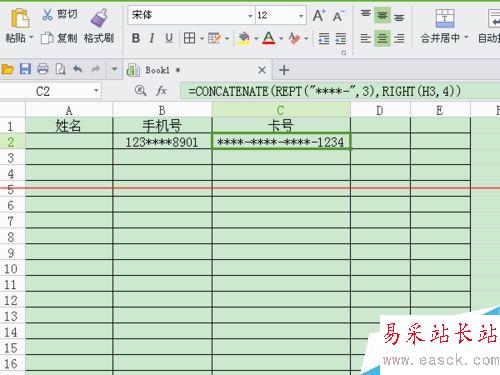Viewport: 500px width, 375px height.
Task: Click the increase indent icon
Action: point(341,39)
